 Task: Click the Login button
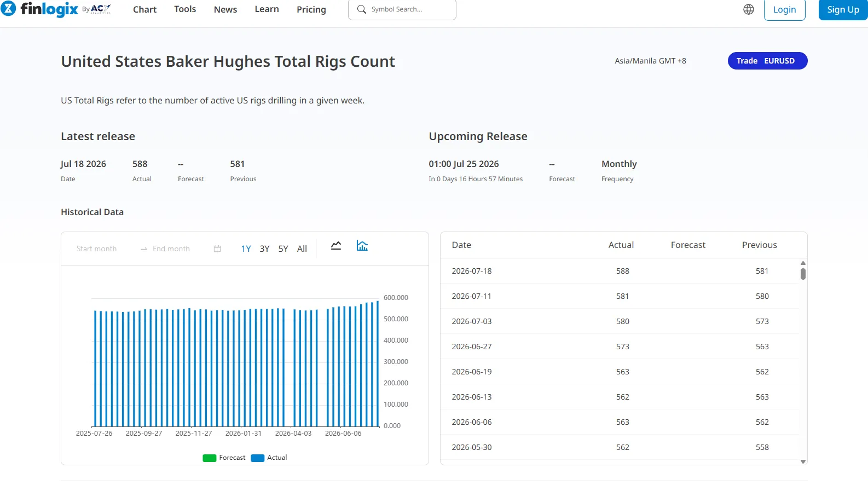click(784, 9)
